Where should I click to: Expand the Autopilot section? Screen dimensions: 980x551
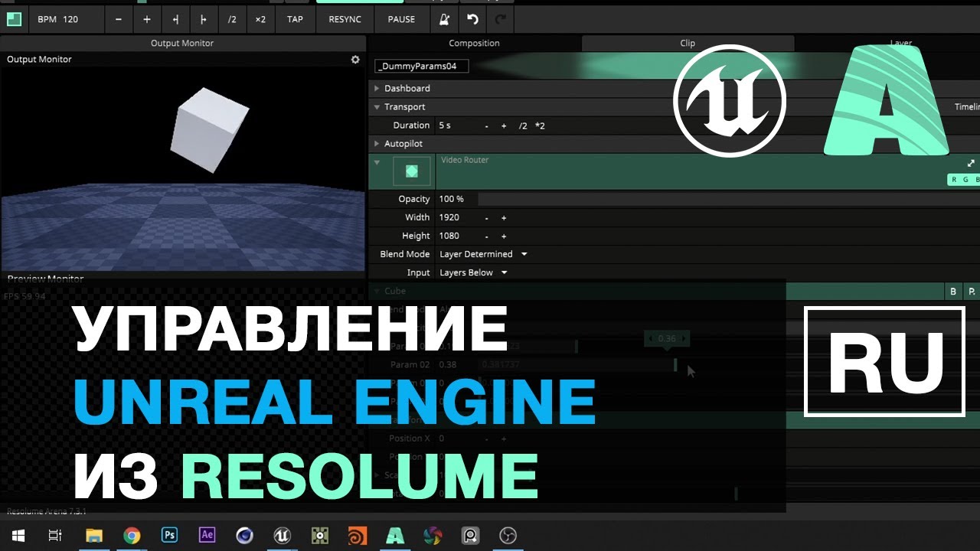point(377,143)
